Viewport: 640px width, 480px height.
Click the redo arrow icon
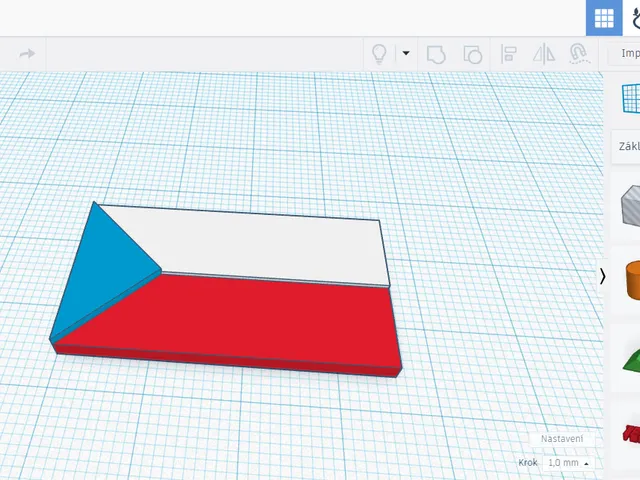[x=27, y=53]
